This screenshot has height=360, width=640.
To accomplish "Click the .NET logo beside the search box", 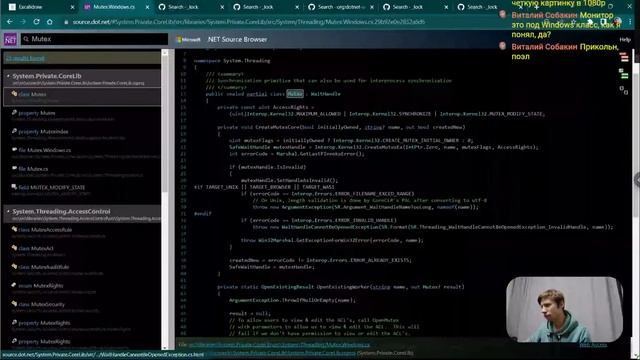I will pyautogui.click(x=10, y=39).
